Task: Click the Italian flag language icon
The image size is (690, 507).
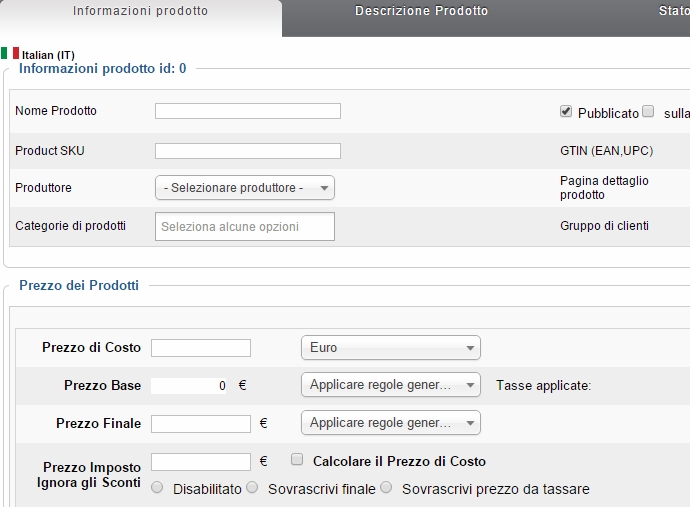Action: (x=10, y=53)
